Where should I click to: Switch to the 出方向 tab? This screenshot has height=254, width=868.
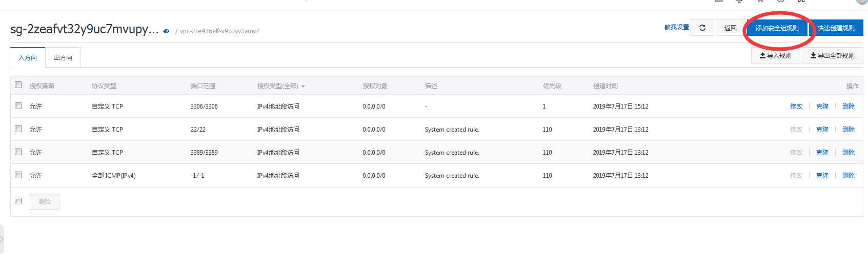(x=63, y=58)
